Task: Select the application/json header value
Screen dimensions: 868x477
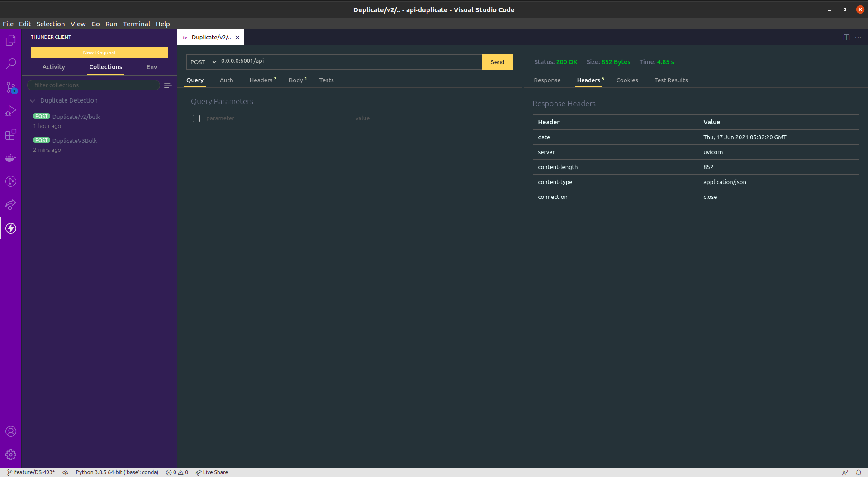Action: pos(725,182)
